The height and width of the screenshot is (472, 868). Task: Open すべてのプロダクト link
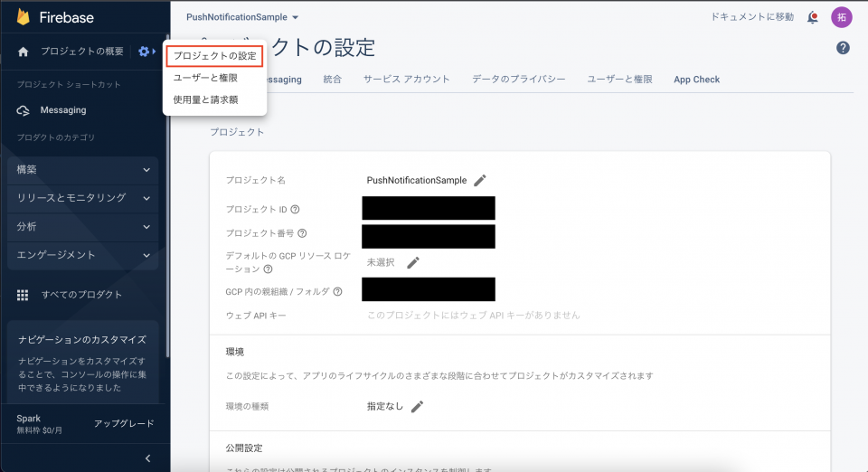pos(82,295)
